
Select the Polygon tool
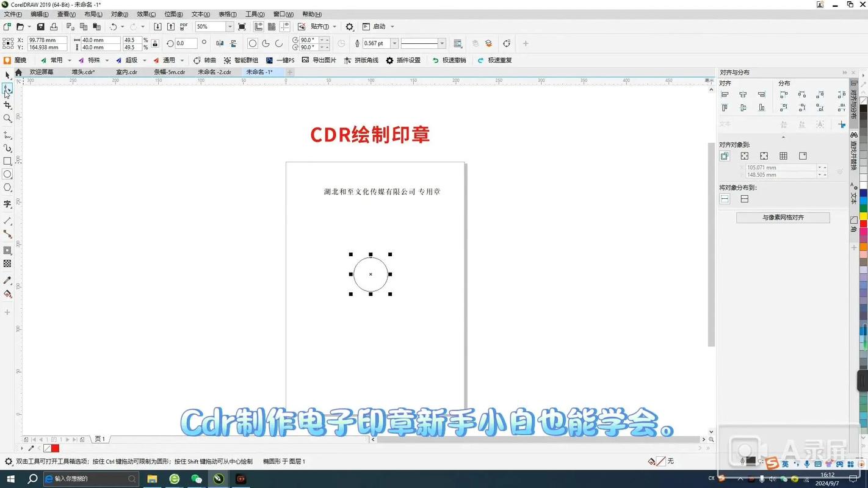point(8,187)
